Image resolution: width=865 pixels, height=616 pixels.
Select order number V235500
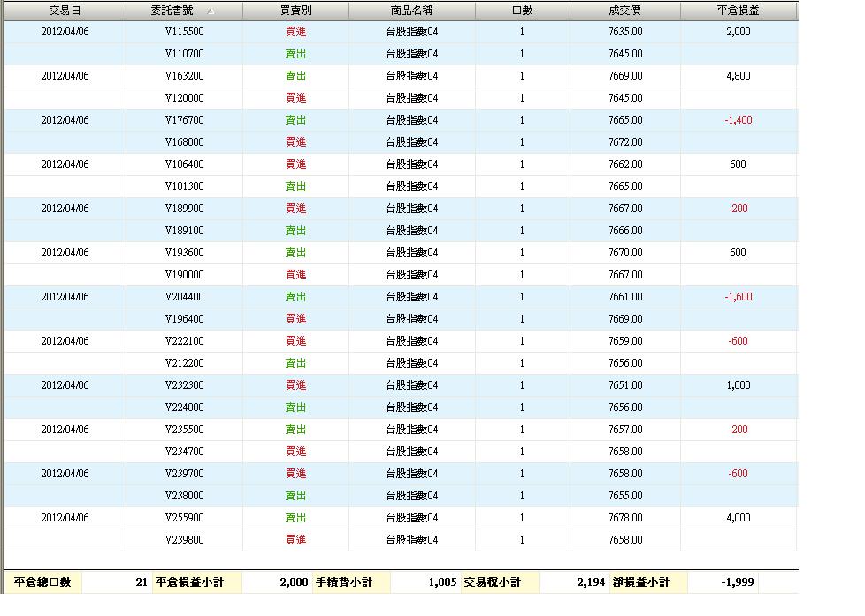[x=184, y=429]
